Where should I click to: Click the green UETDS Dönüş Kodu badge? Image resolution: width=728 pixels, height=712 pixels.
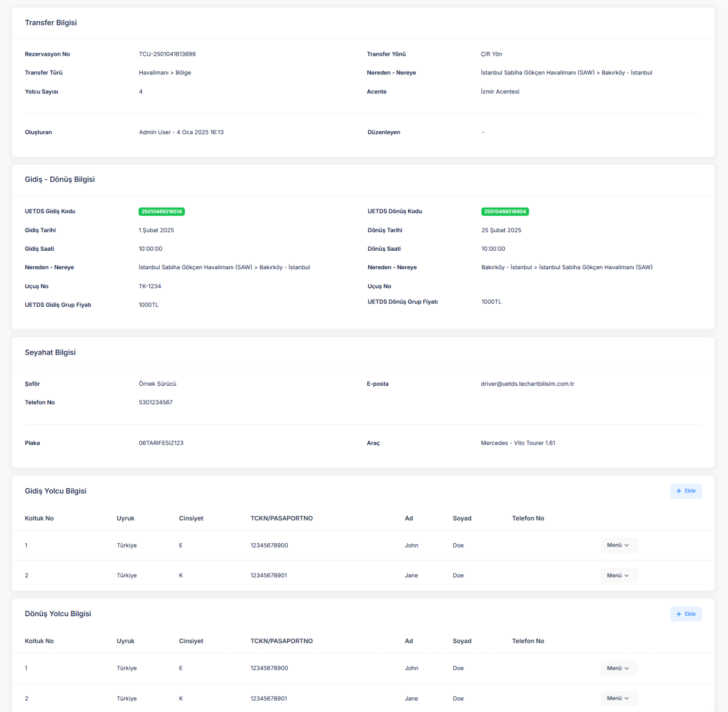(x=505, y=211)
